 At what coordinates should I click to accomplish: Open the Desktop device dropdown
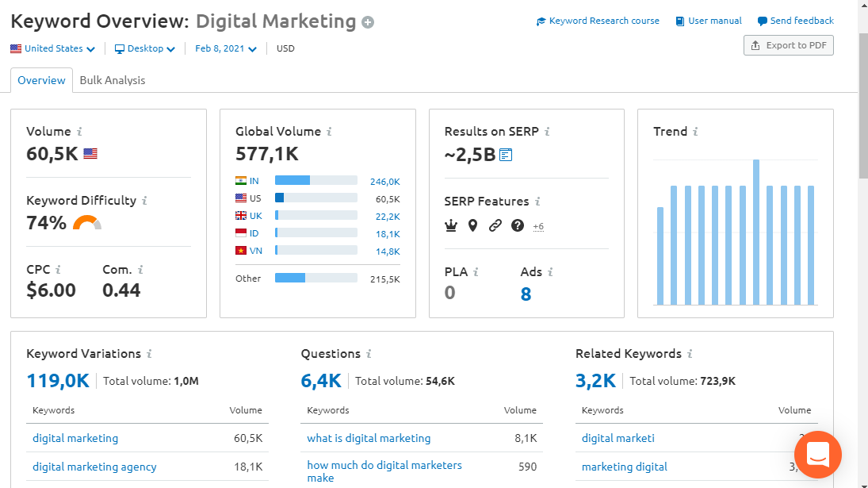click(x=145, y=48)
